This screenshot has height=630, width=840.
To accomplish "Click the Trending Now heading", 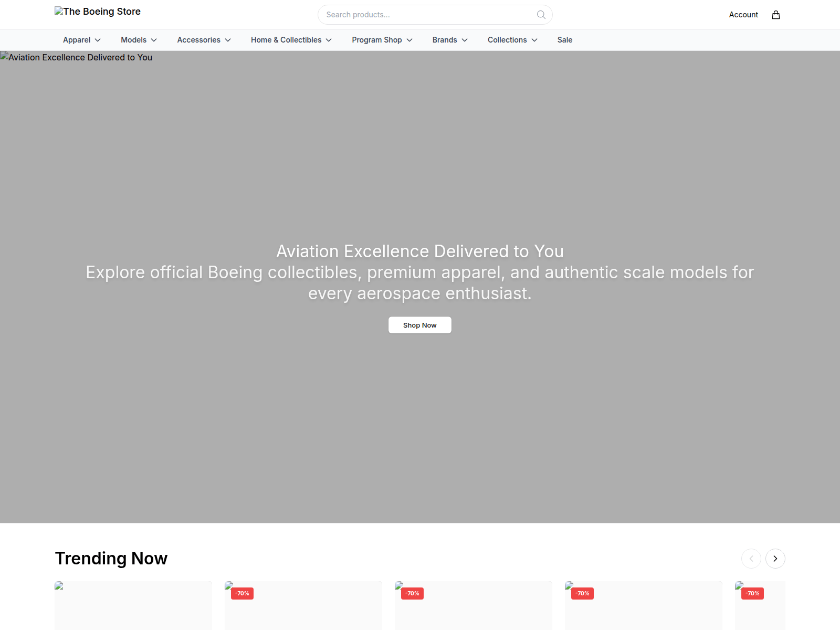I will click(111, 559).
